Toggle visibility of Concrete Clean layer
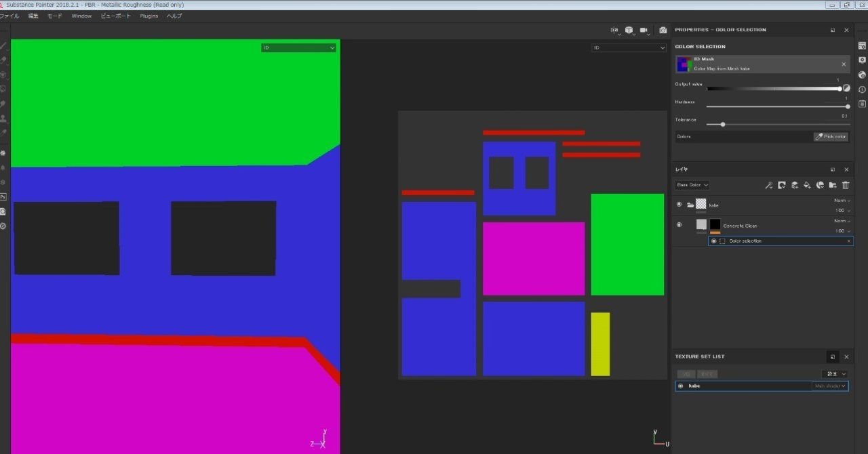 pos(679,224)
